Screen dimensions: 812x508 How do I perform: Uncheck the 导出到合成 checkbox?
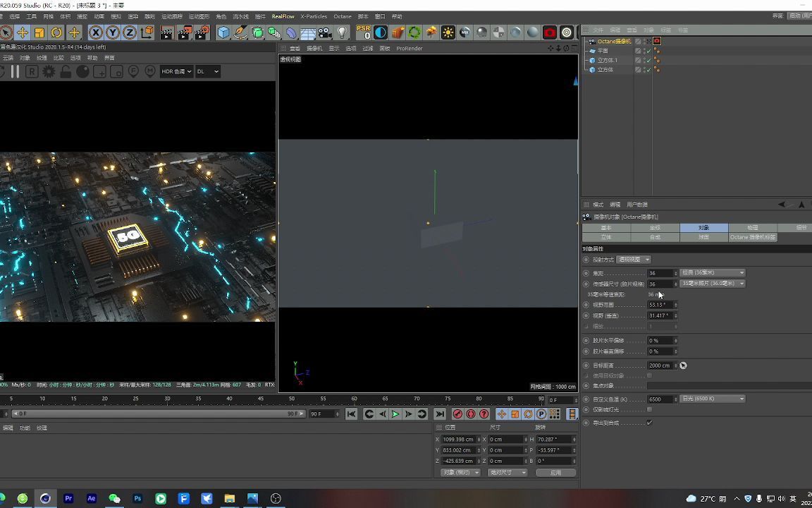tap(650, 423)
